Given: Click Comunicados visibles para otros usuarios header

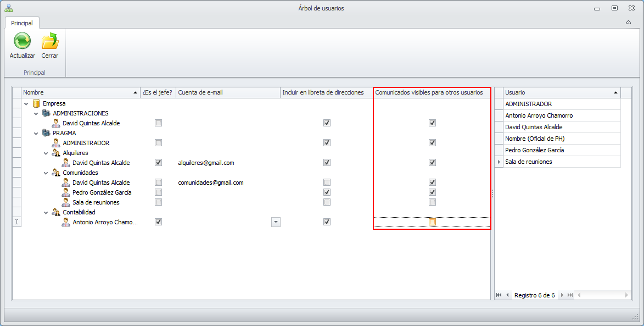Looking at the screenshot, I should coord(432,92).
